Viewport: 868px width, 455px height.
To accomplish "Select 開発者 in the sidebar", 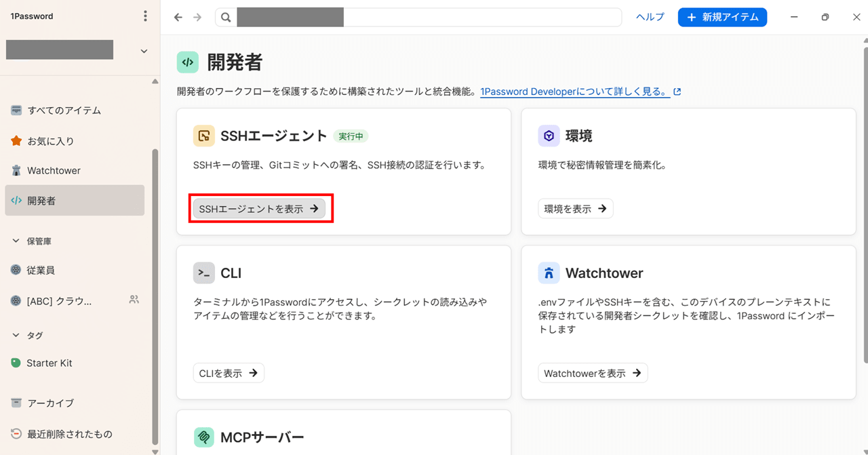I will click(x=75, y=201).
